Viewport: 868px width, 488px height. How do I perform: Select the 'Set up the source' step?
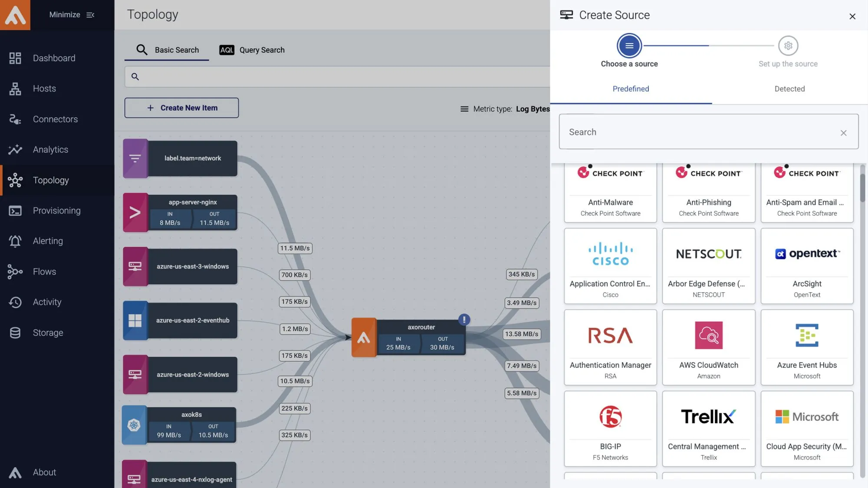click(x=788, y=46)
